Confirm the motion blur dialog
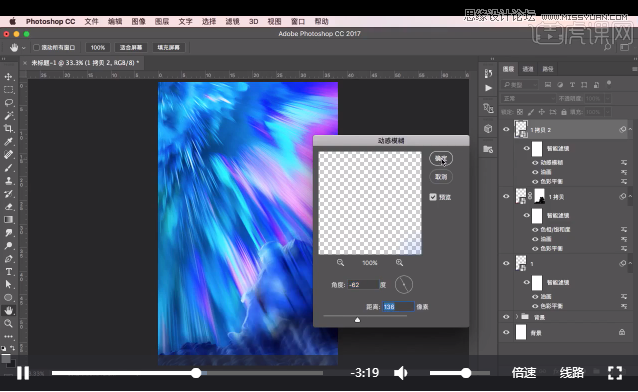The width and height of the screenshot is (638, 392). (441, 158)
